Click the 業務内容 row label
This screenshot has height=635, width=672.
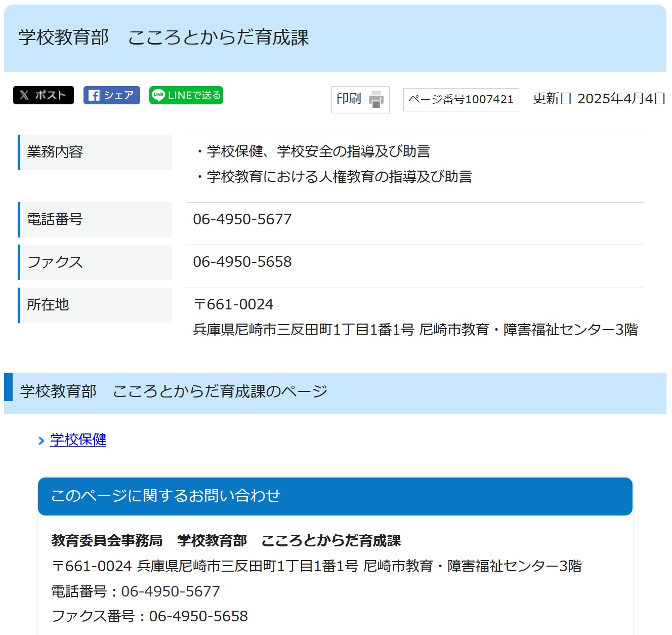(55, 152)
